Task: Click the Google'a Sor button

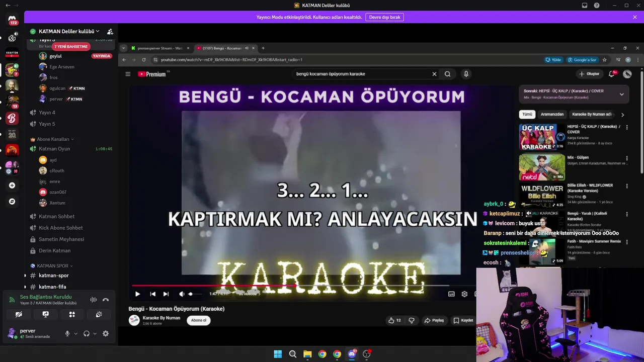Action: [583, 60]
